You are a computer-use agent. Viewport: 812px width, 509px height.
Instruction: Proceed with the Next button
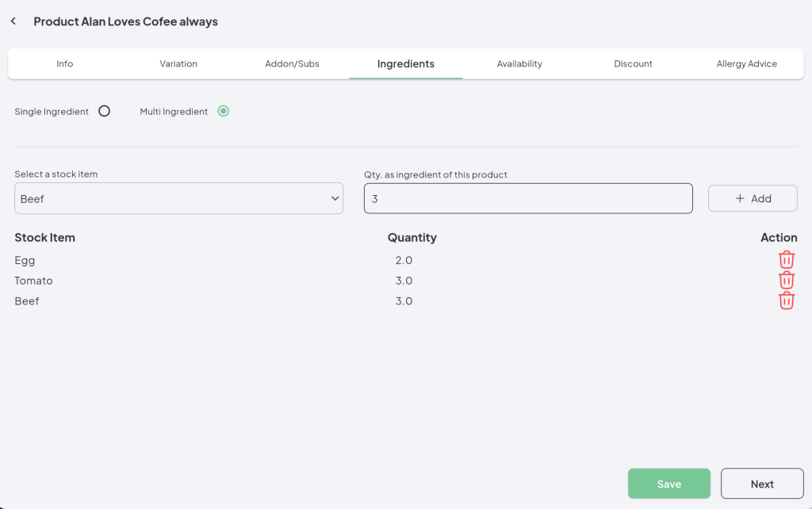762,484
